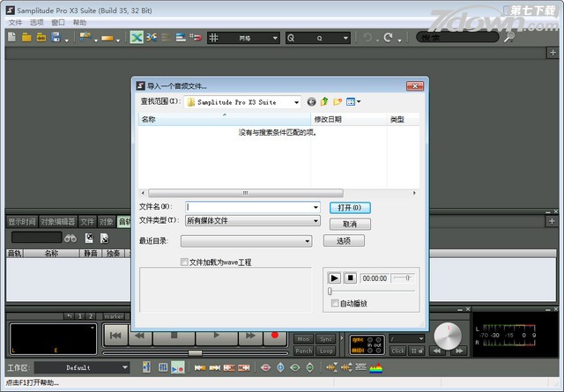Click the crossfade mode X icon
Image resolution: width=564 pixels, height=392 pixels.
(x=137, y=37)
